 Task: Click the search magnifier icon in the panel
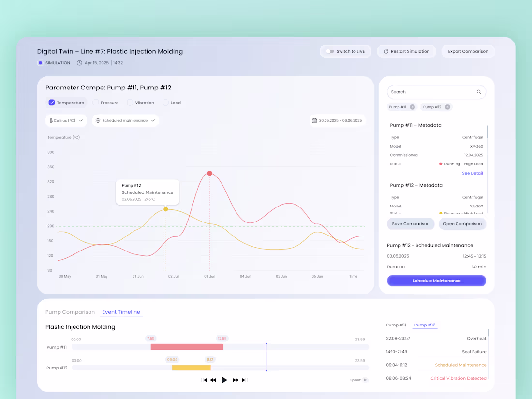point(478,92)
